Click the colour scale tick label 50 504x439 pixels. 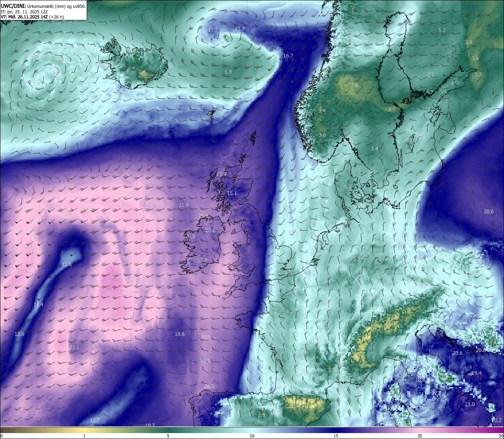[x=501, y=436]
